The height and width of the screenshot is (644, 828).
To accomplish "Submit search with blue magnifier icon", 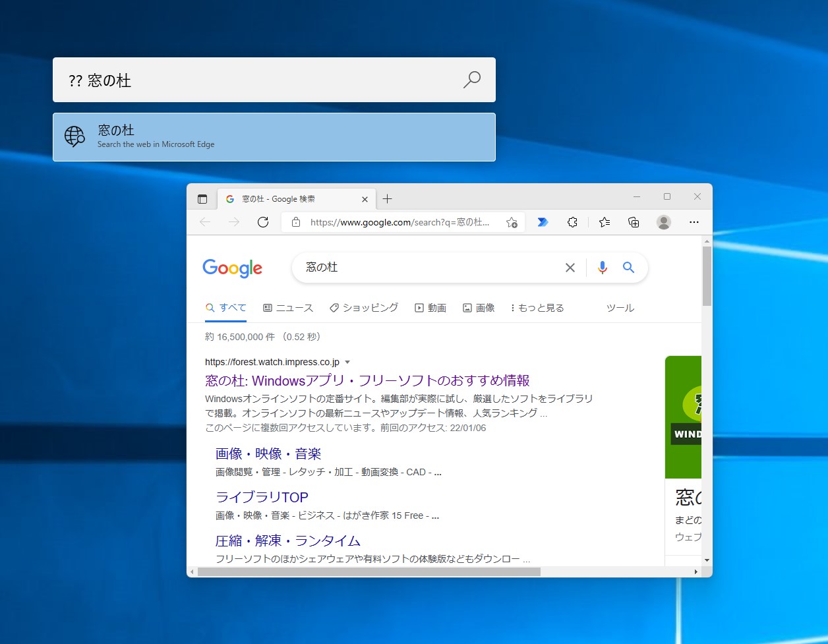I will (628, 268).
